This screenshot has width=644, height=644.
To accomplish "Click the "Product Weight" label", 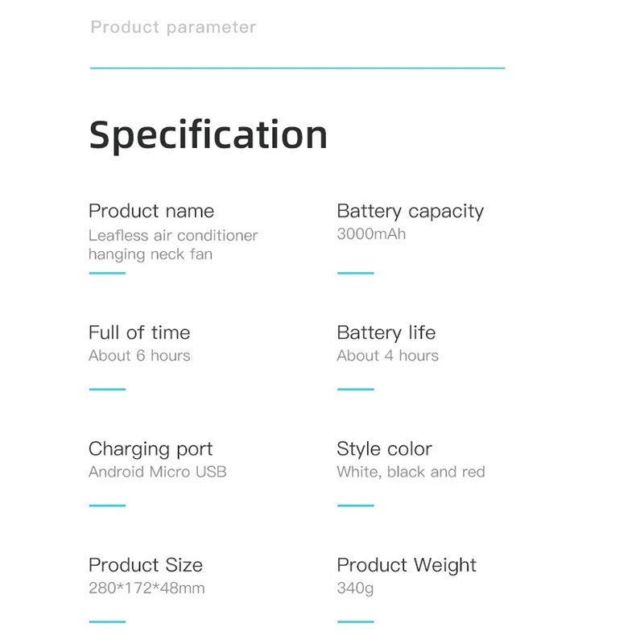I will click(407, 565).
